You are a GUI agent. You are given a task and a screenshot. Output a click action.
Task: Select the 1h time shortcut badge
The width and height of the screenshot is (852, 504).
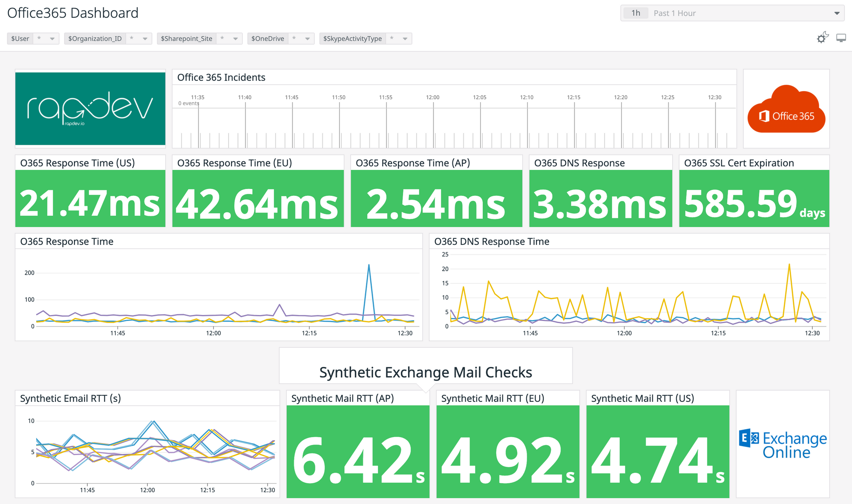tap(636, 13)
